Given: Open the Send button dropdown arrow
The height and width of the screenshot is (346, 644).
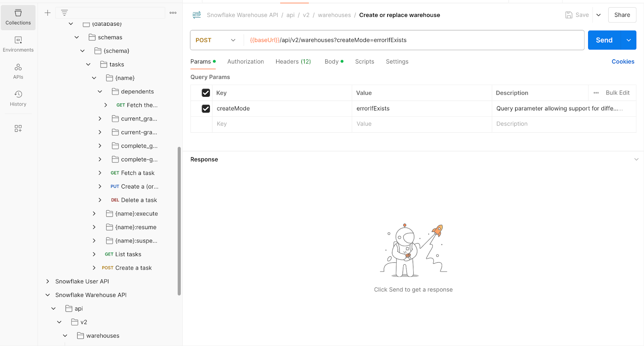Looking at the screenshot, I should click(629, 40).
